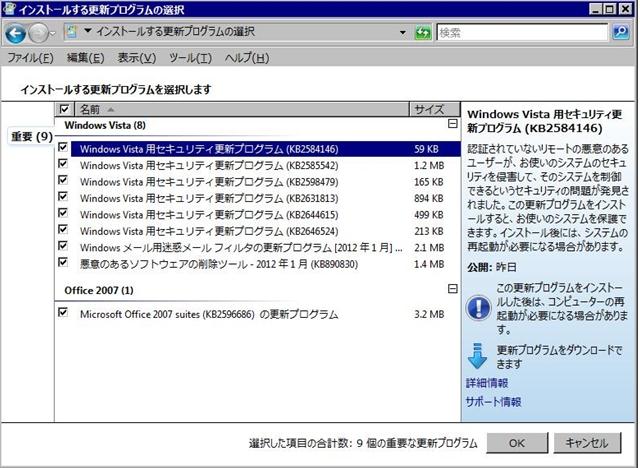Click the green refresh icon
640x468 pixels.
click(x=423, y=32)
